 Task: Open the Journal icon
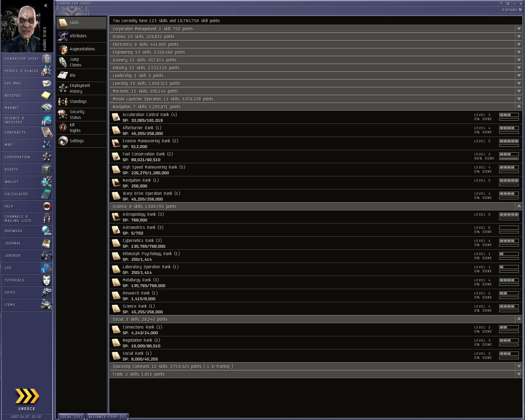tap(47, 243)
